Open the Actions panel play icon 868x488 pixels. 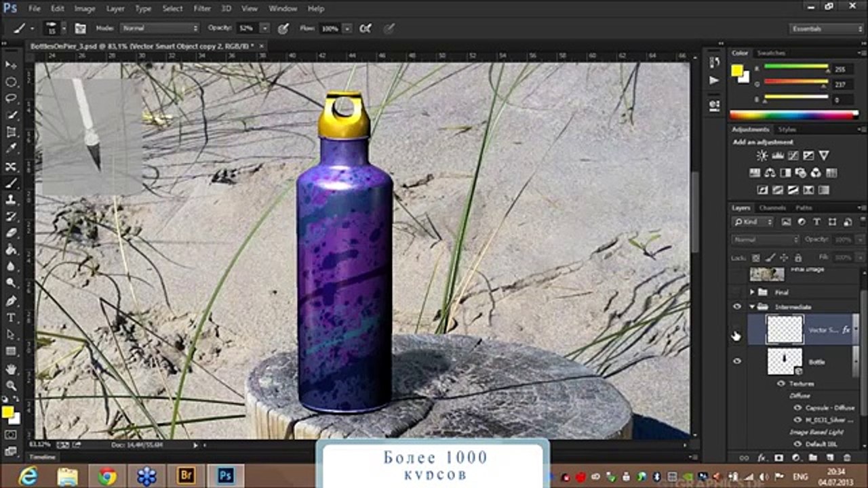714,80
